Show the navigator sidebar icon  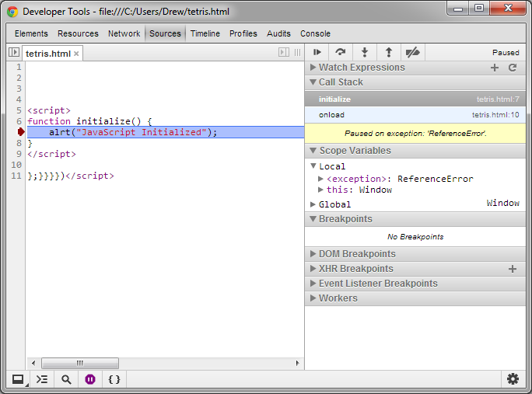14,52
